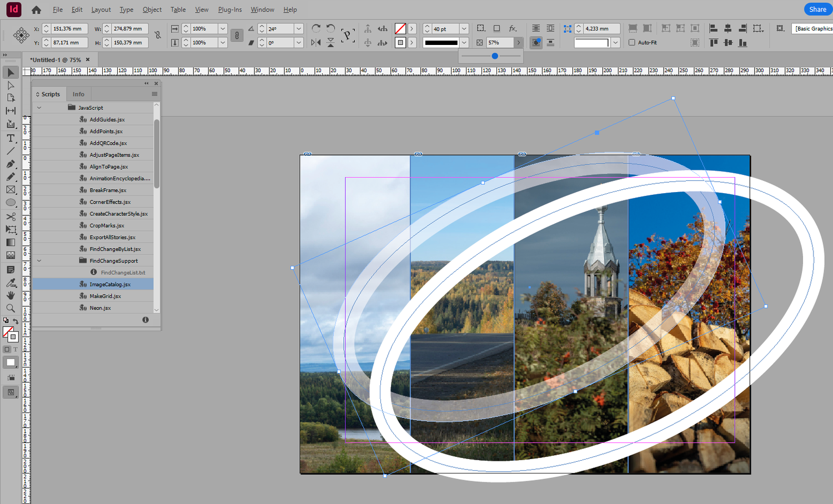Close the Scripts panel
Screen dimensions: 833x504
[156, 83]
